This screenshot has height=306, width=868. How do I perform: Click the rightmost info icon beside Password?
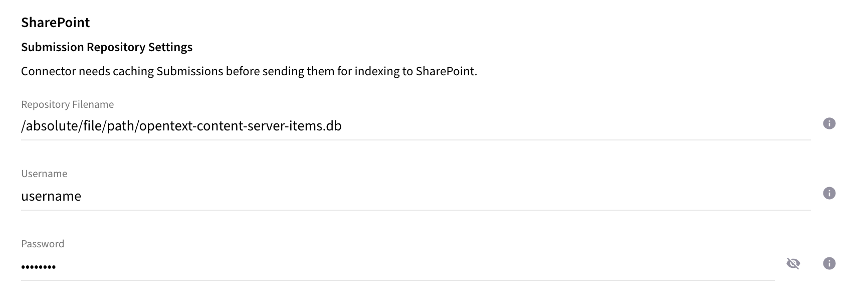828,263
